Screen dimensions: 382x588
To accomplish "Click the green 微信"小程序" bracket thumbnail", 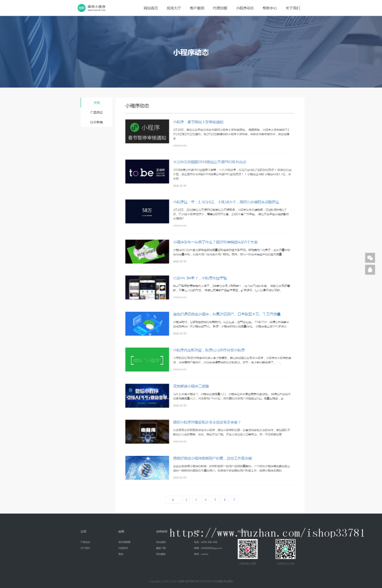I will 147,359.
